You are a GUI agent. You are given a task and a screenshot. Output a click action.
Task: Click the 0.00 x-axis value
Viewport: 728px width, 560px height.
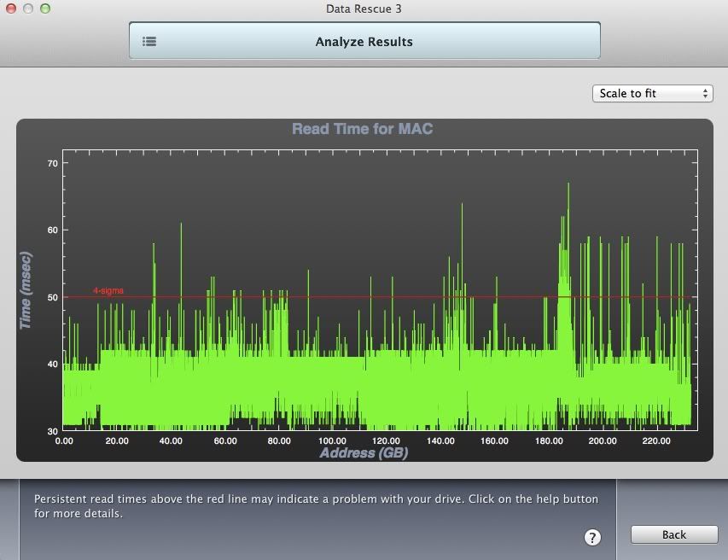(64, 440)
